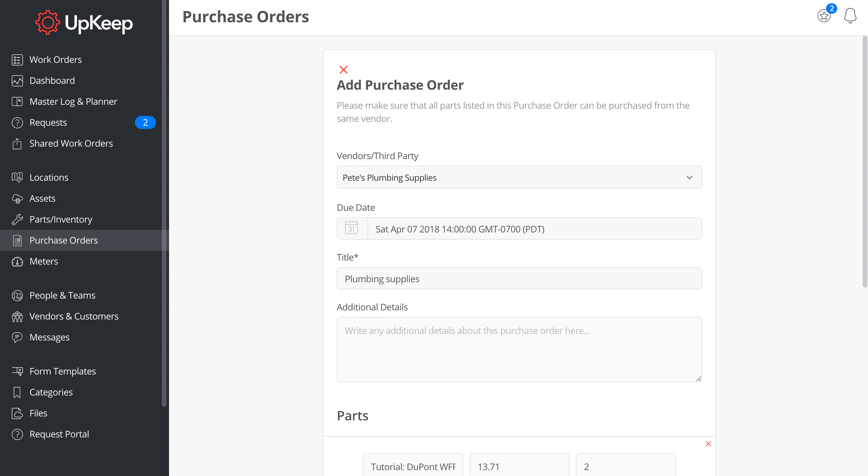Screen dimensions: 868x476
Task: Remove the DuPont part row
Action: click(x=708, y=444)
